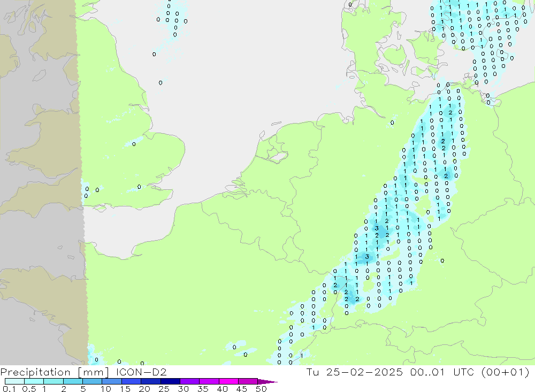
Task: Click the "Precipitation [mm]" title text
Action: 55,372
